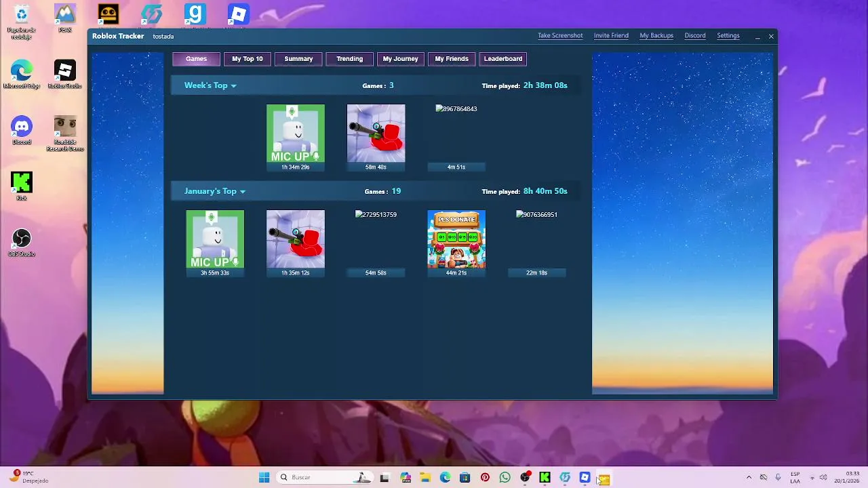Click the Invite Friend link
868x488 pixels.
(x=611, y=36)
